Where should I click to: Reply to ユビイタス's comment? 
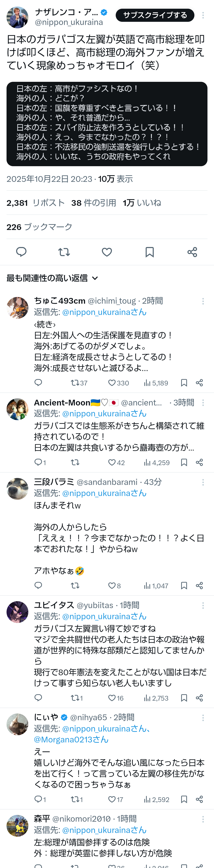click(x=38, y=698)
